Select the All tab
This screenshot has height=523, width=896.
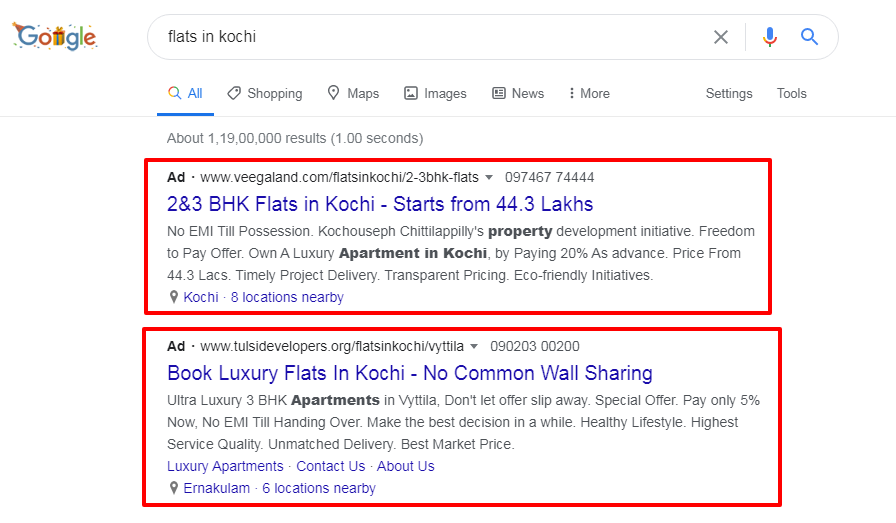coord(185,93)
